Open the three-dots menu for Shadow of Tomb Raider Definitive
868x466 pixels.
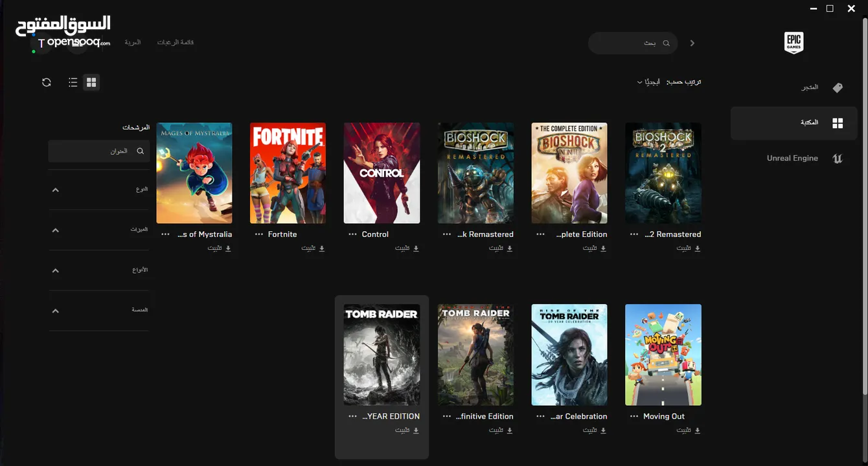(x=447, y=416)
